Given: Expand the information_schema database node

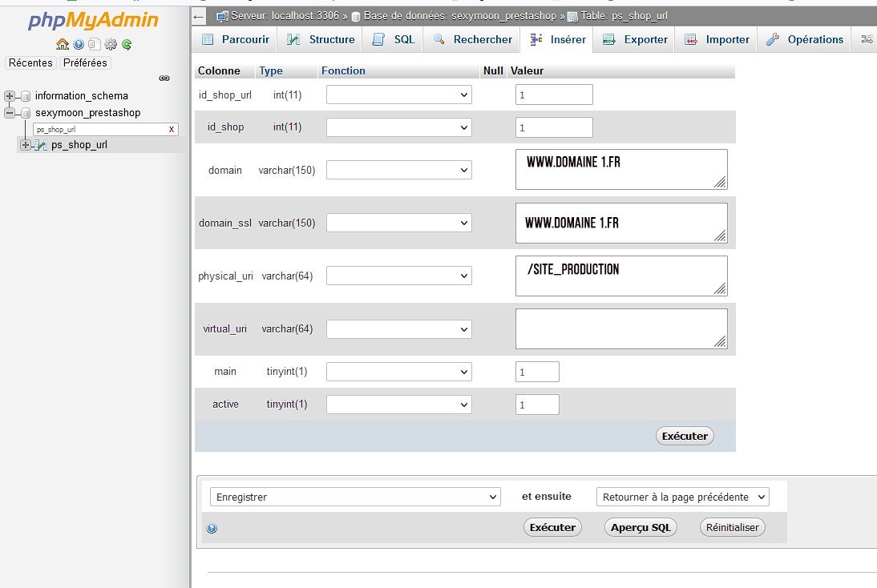Looking at the screenshot, I should pyautogui.click(x=10, y=96).
